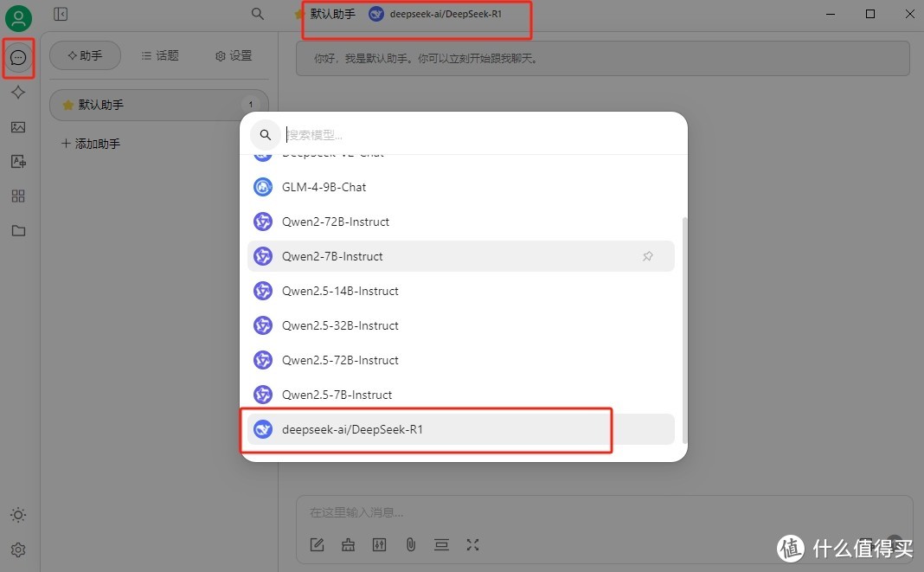Switch to the 设置 tab
This screenshot has width=924, height=572.
(x=234, y=55)
